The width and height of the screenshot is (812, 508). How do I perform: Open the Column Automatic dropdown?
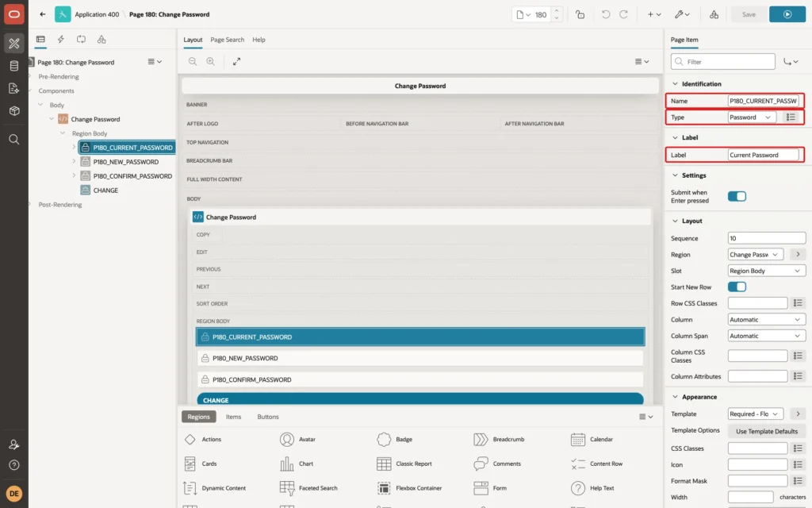point(767,319)
